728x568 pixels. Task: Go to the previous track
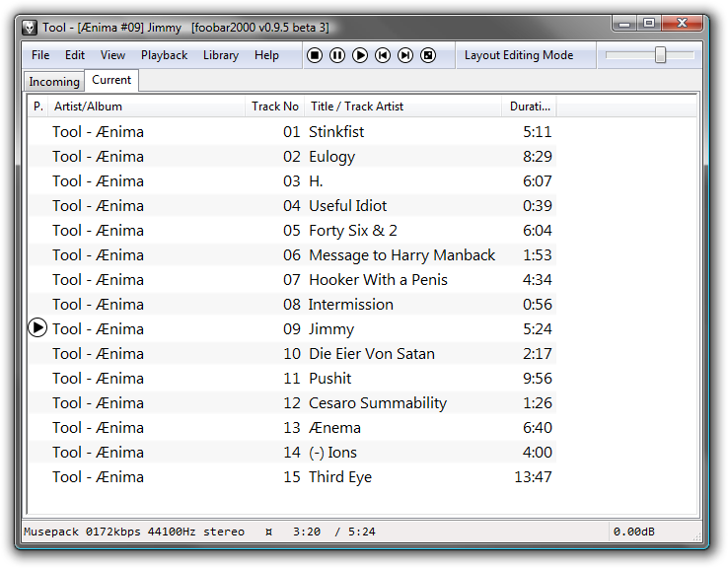(x=383, y=55)
